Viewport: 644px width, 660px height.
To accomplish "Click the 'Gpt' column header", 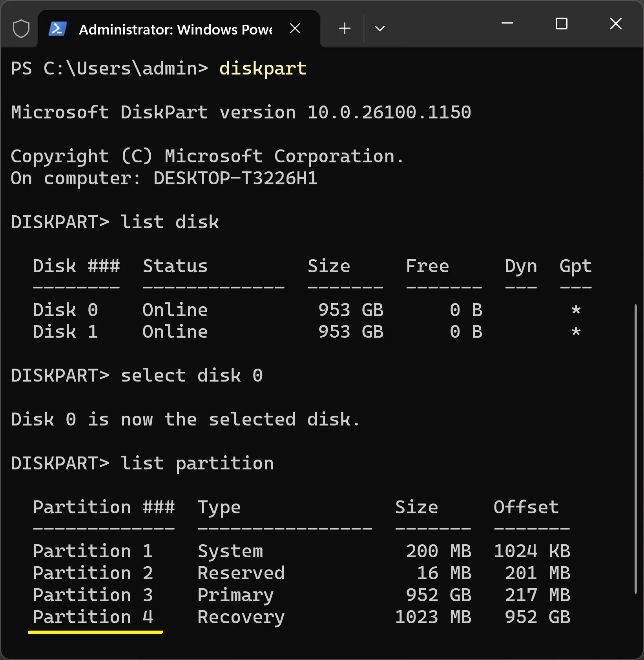I will [576, 267].
